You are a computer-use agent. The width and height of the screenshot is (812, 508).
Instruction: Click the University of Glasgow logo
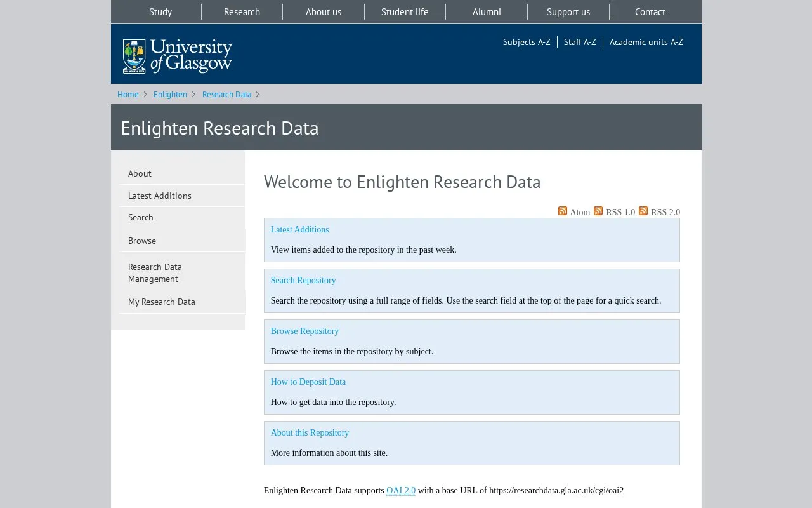(x=178, y=56)
